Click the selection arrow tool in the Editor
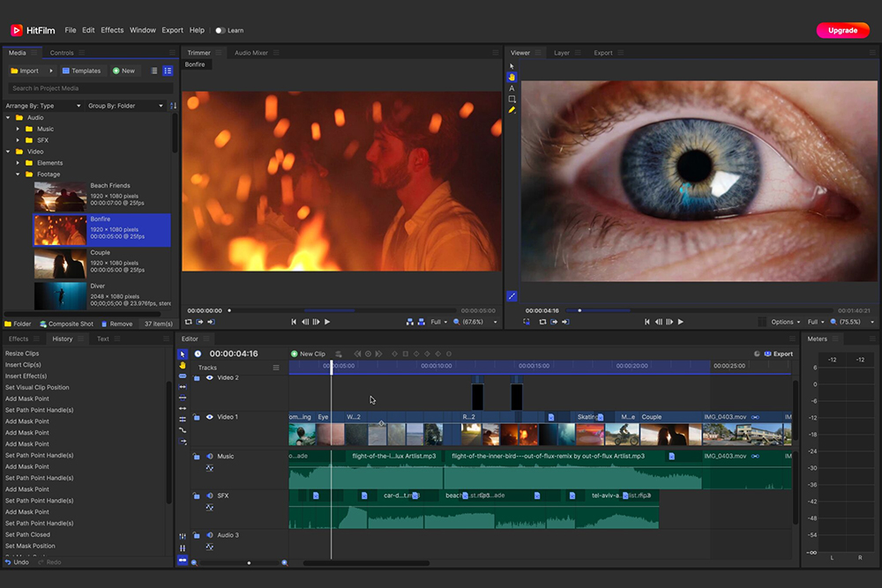 183,354
